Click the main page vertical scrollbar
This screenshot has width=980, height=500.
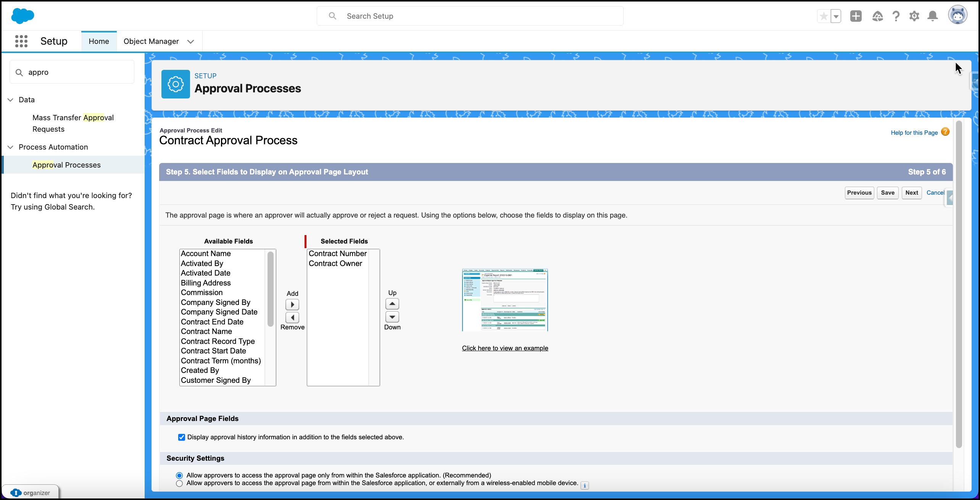coord(959,284)
